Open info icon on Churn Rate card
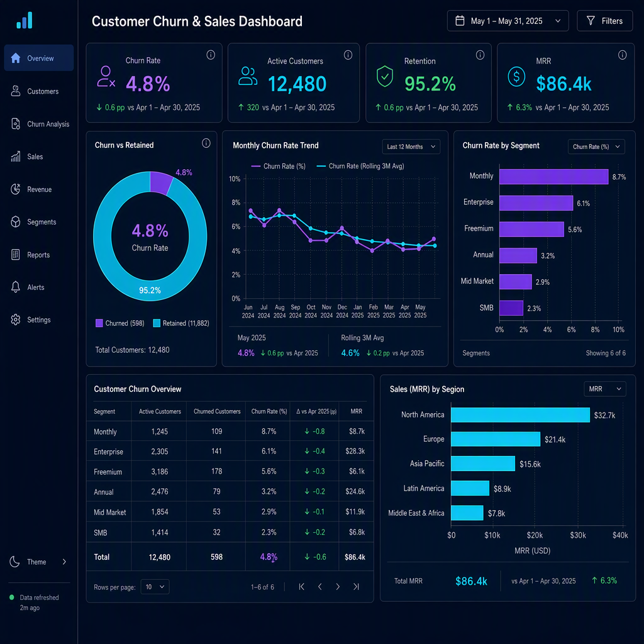Screen dimensions: 644x644 [211, 55]
